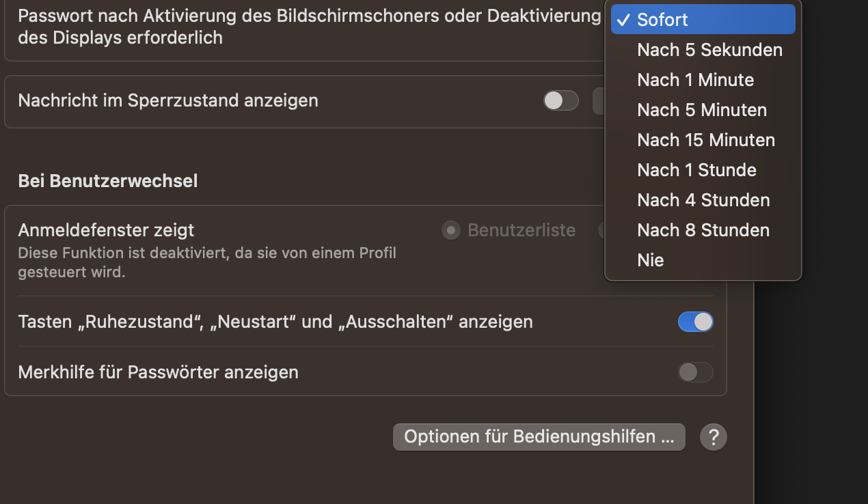Viewport: 868px width, 504px height.
Task: Select the "Benutzerliste" radio button
Action: pyautogui.click(x=450, y=231)
